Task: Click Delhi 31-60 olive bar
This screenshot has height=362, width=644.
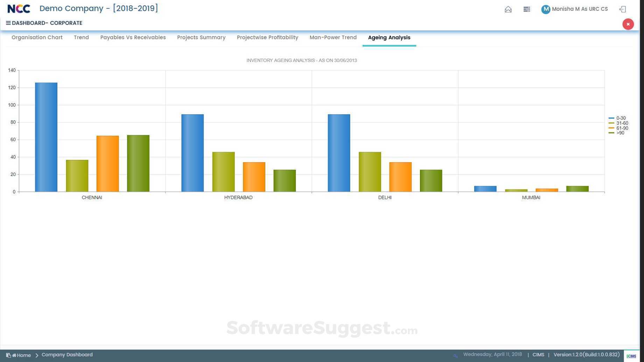Action: pyautogui.click(x=370, y=172)
